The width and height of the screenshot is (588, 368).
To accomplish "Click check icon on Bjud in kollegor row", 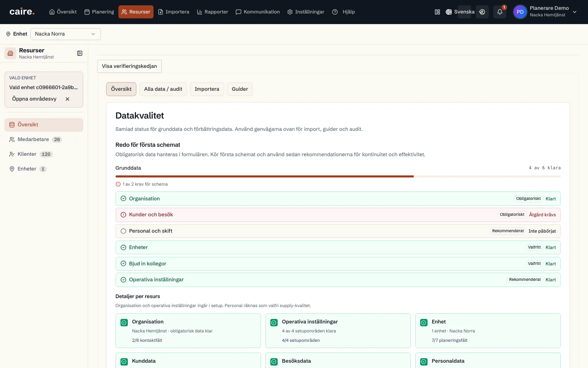I will (123, 264).
